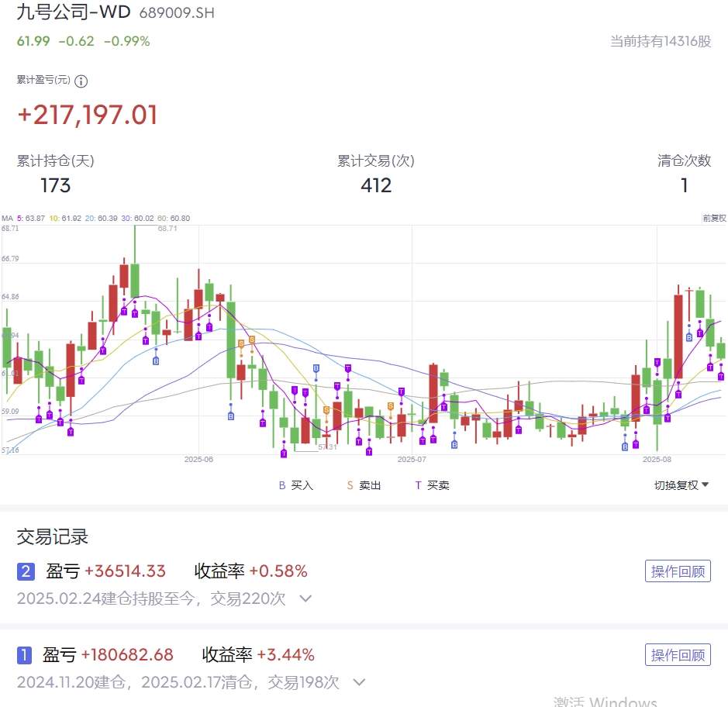Click the 2025-06 date axis label
This screenshot has width=728, height=707.
coord(198,459)
